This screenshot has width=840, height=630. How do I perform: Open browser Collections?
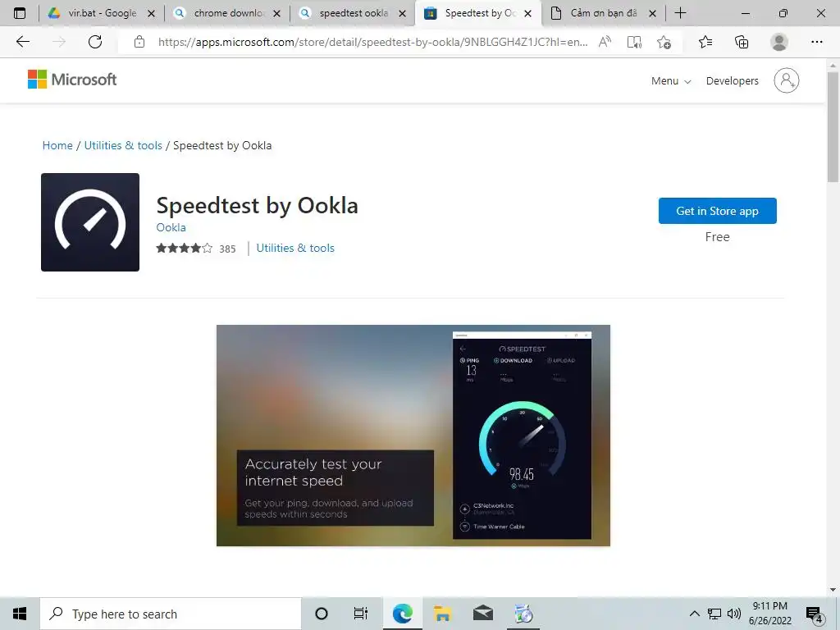[x=742, y=42]
